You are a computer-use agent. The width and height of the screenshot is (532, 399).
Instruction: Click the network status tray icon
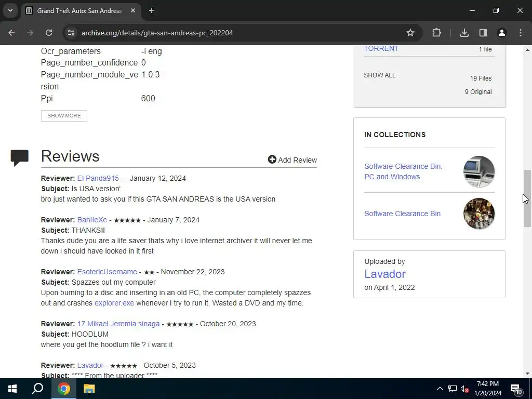pyautogui.click(x=453, y=389)
